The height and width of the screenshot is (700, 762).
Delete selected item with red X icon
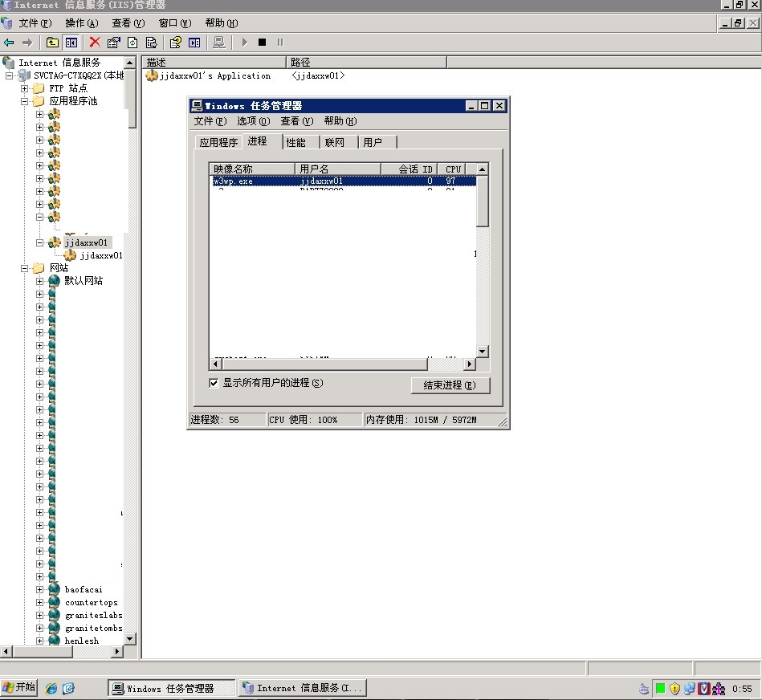95,43
